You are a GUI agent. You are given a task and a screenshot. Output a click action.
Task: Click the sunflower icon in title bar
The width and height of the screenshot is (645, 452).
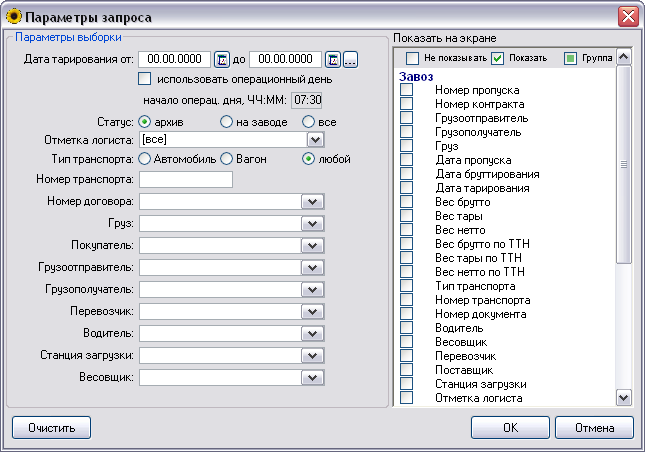coord(13,16)
